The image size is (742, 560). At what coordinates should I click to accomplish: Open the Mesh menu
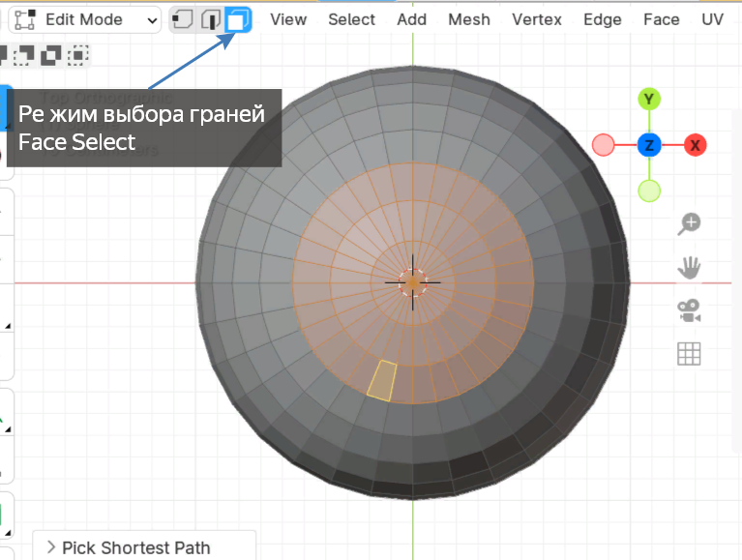point(469,20)
